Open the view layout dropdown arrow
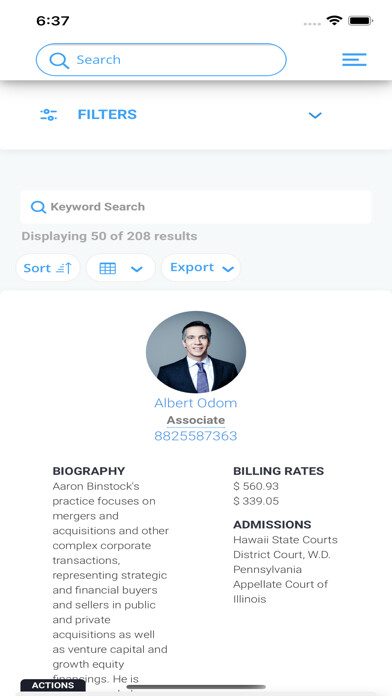392x696 pixels. click(137, 269)
